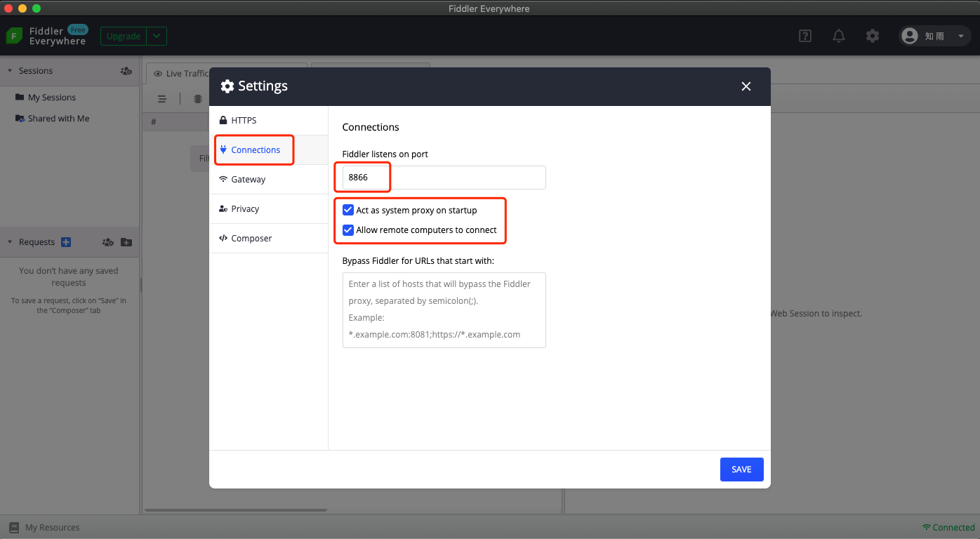Click the Upgrade button
980x539 pixels.
point(124,36)
